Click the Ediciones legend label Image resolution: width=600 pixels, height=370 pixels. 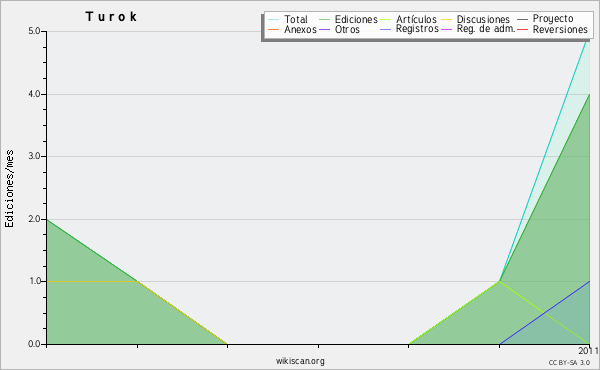(x=356, y=19)
